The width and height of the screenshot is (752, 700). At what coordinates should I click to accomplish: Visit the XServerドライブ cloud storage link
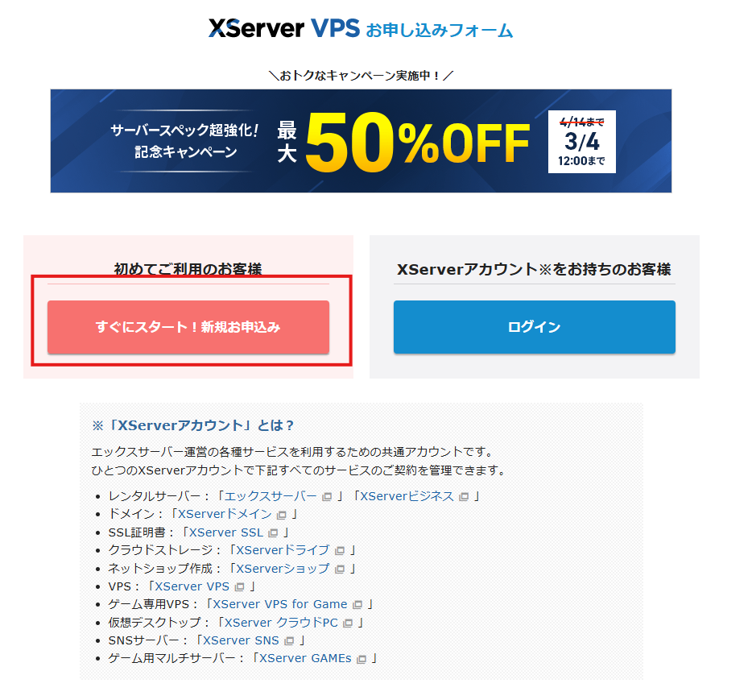coord(281,550)
